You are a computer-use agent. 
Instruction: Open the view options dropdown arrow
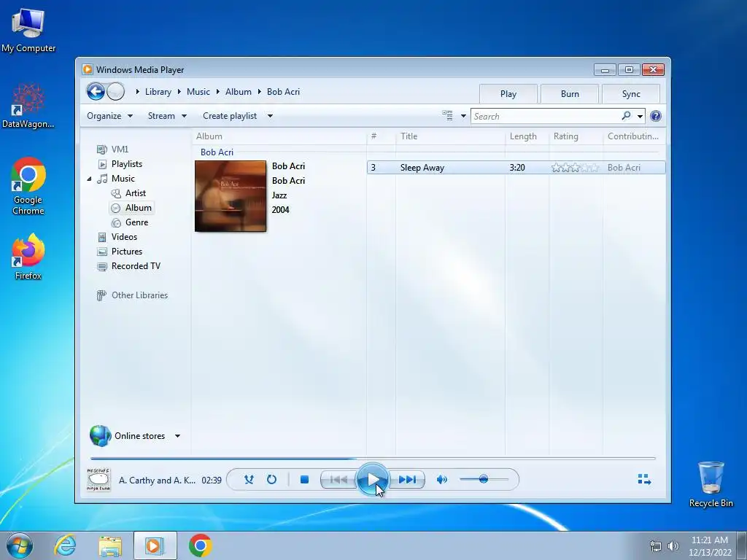click(463, 116)
